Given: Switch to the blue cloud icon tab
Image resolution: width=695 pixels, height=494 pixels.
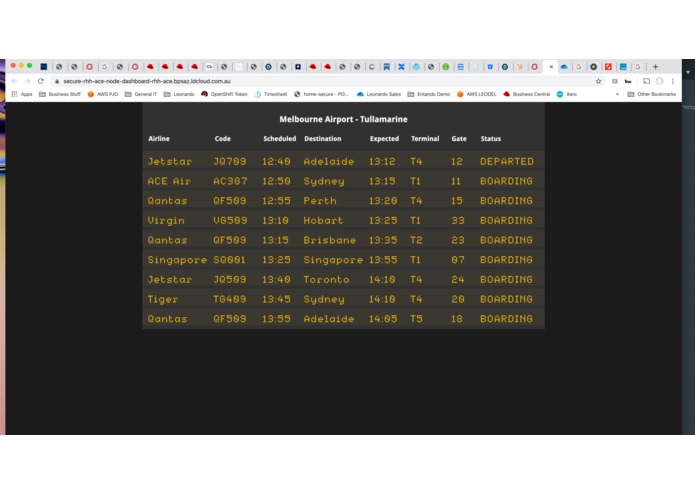Looking at the screenshot, I should pyautogui.click(x=564, y=67).
